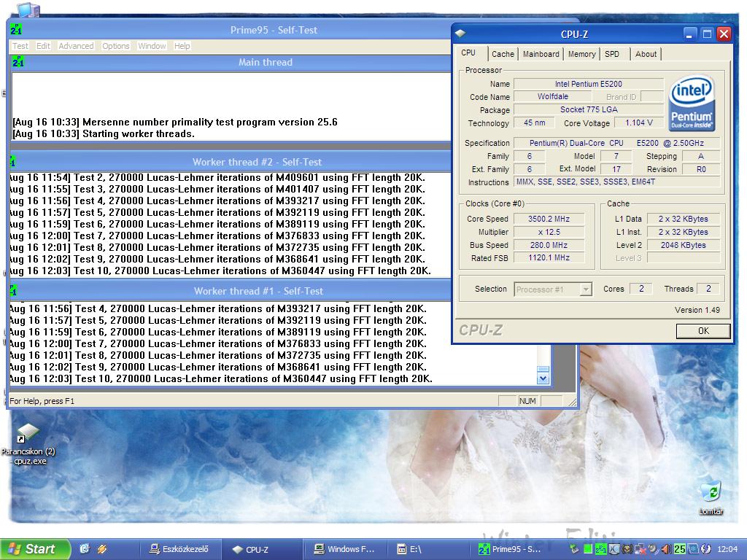Click the Instructions field MMX, SSE list
The height and width of the screenshot is (560, 747).
point(617,182)
